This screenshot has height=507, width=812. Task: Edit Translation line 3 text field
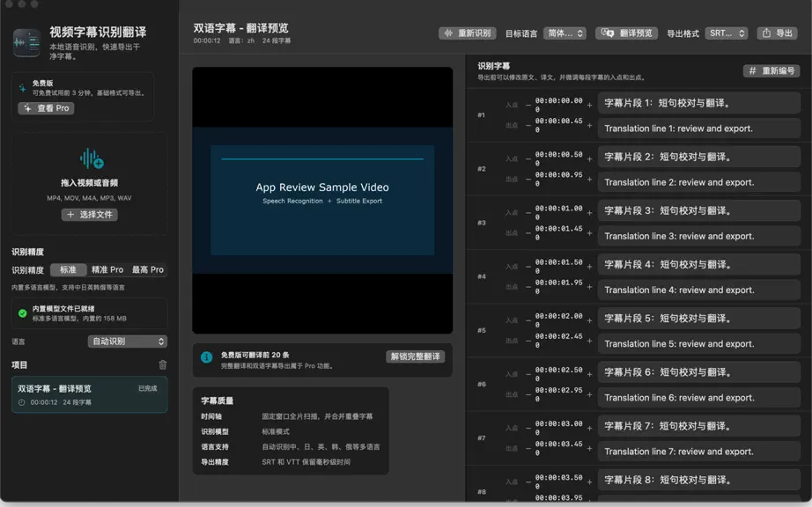[699, 236]
